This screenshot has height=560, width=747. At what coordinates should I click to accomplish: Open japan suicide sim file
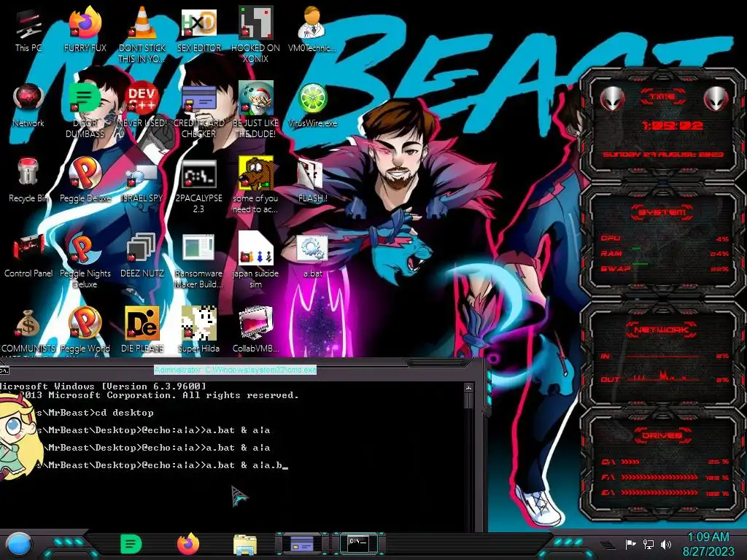coord(255,261)
